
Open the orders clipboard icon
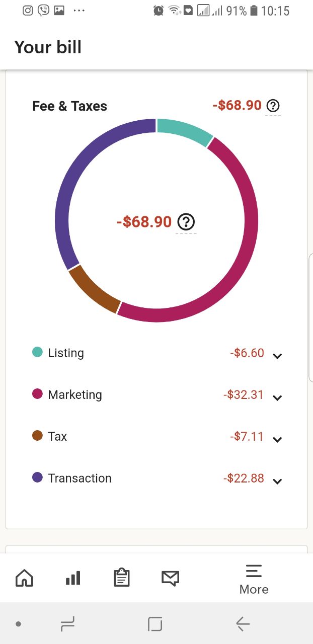pos(121,578)
